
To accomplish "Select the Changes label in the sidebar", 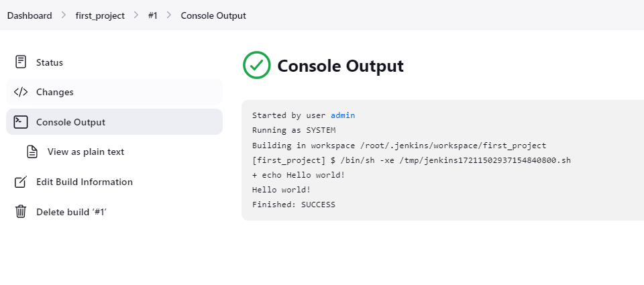I will pyautogui.click(x=55, y=92).
